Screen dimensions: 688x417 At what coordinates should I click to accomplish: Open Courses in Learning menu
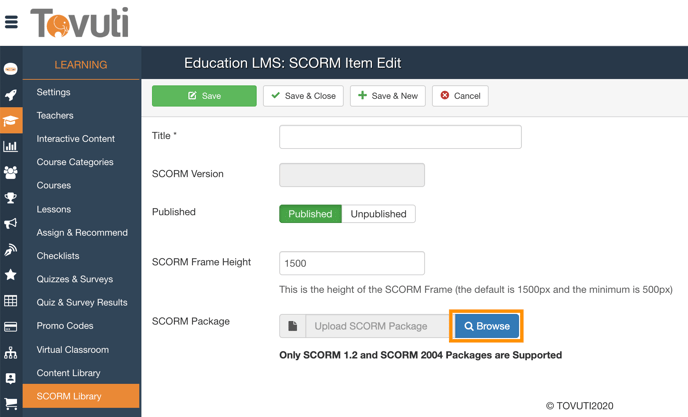pos(54,185)
